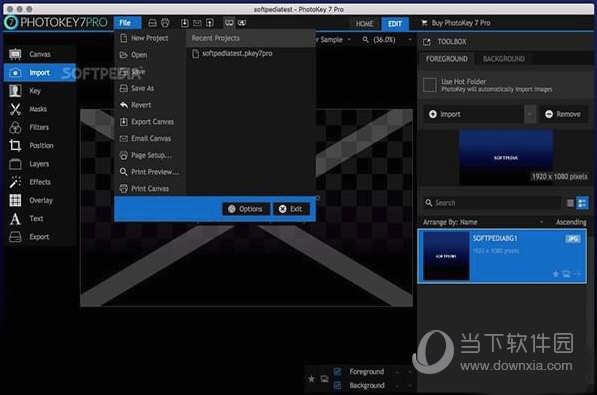
Task: Click the foreground preview image in Toolbox
Action: point(506,157)
